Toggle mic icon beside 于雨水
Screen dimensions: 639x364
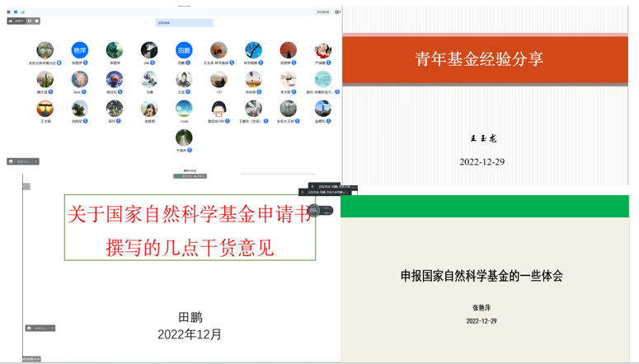point(190,151)
